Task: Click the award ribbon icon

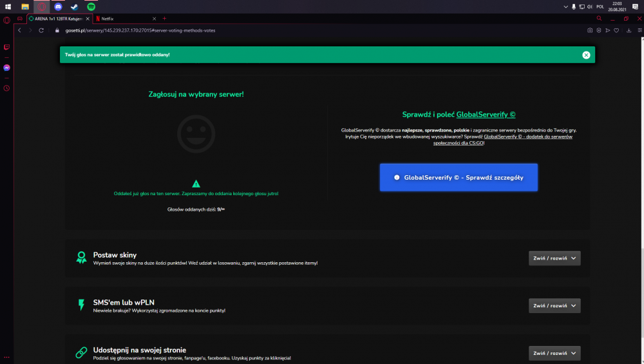Action: 81,258
